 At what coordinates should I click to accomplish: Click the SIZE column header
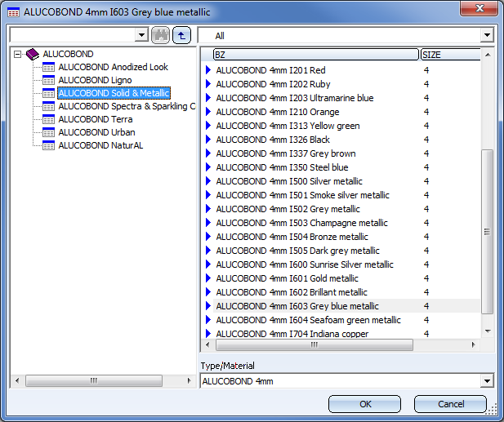450,55
